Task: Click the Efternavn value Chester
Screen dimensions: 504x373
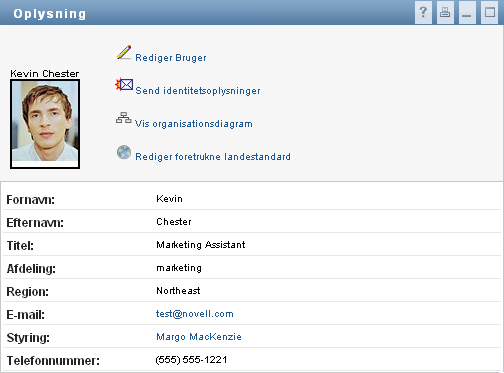Action: [x=174, y=222]
